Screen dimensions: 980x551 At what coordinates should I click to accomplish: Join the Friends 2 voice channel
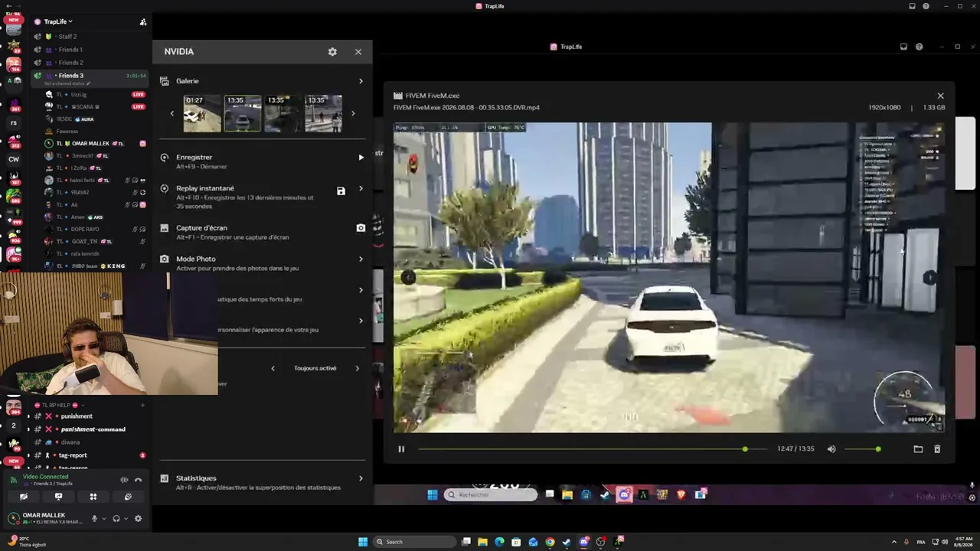[90, 63]
